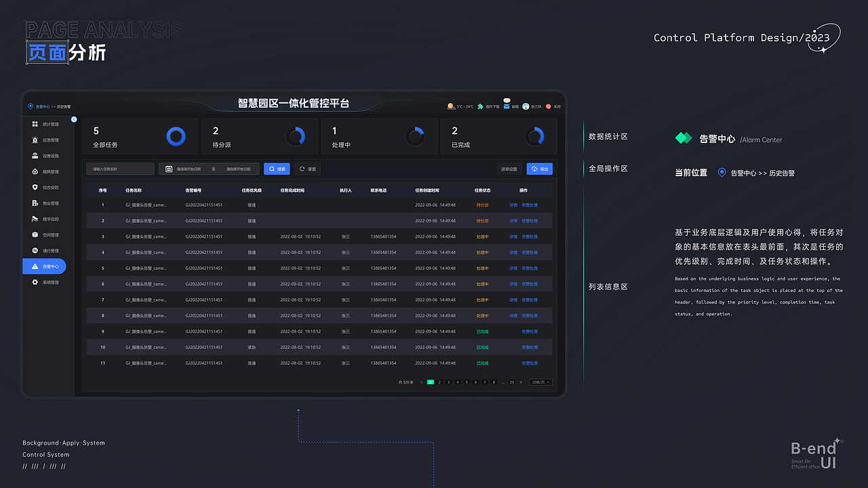The width and height of the screenshot is (868, 488).
Task: Collapse the sidebar with the round arrow button
Action: coord(74,119)
